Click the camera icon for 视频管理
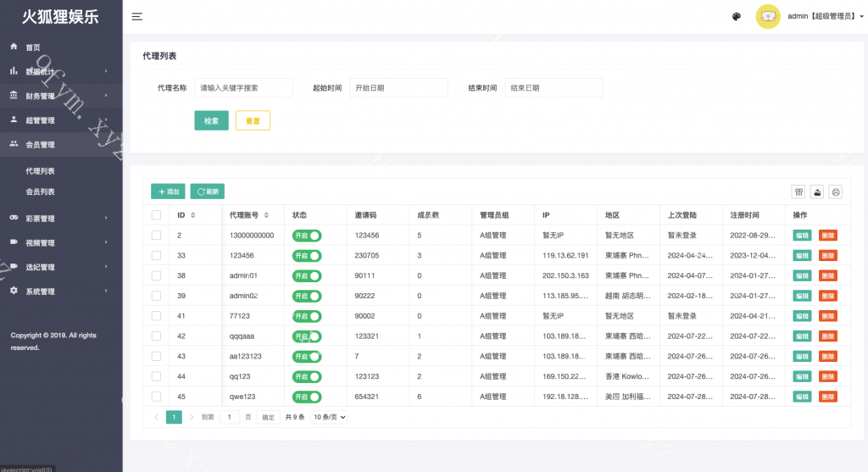 tap(14, 242)
